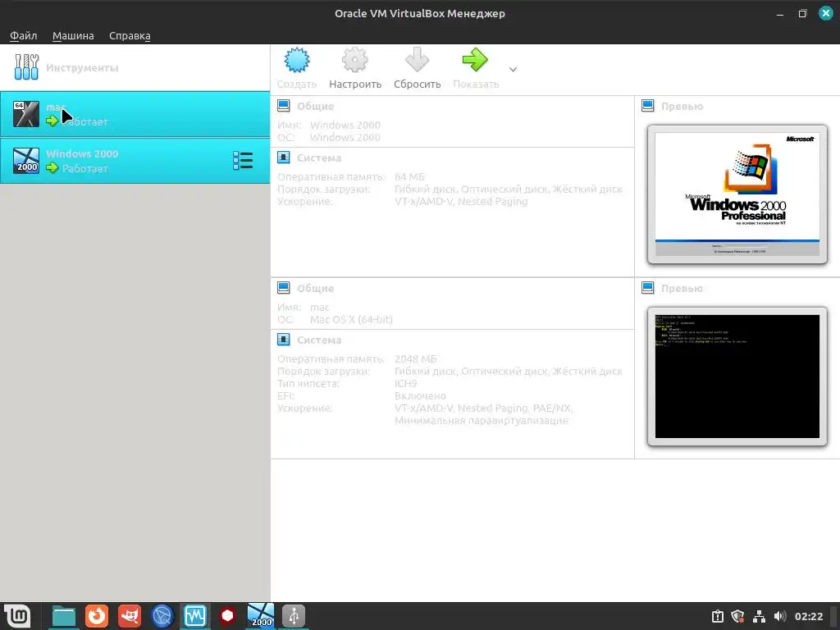Click the '2048 МБ' memory value

point(416,359)
